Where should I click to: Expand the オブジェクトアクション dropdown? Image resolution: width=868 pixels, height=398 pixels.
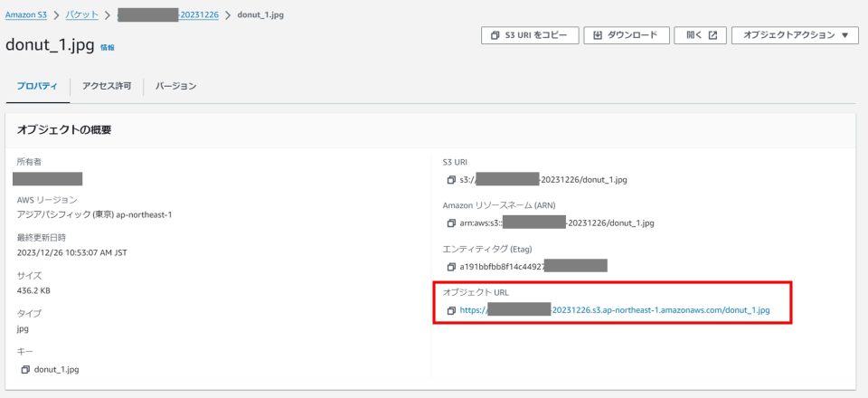click(x=794, y=35)
